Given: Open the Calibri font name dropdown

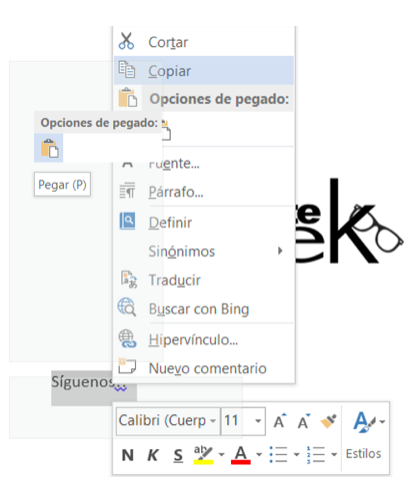Looking at the screenshot, I should 168,421.
